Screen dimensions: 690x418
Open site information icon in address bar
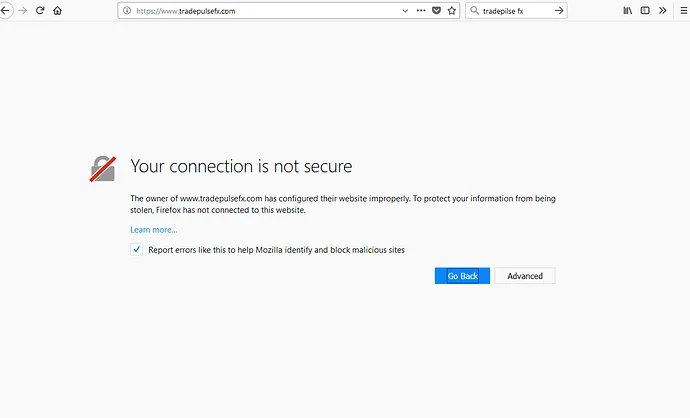[127, 10]
